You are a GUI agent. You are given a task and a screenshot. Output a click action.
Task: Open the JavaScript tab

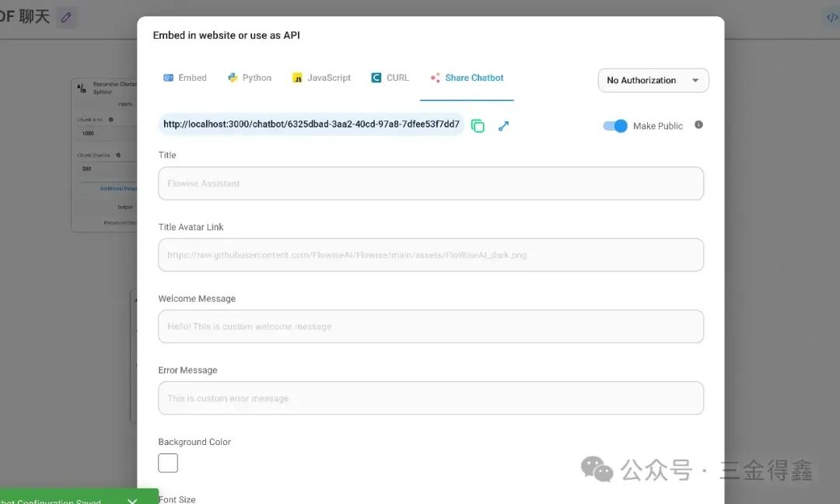click(321, 78)
